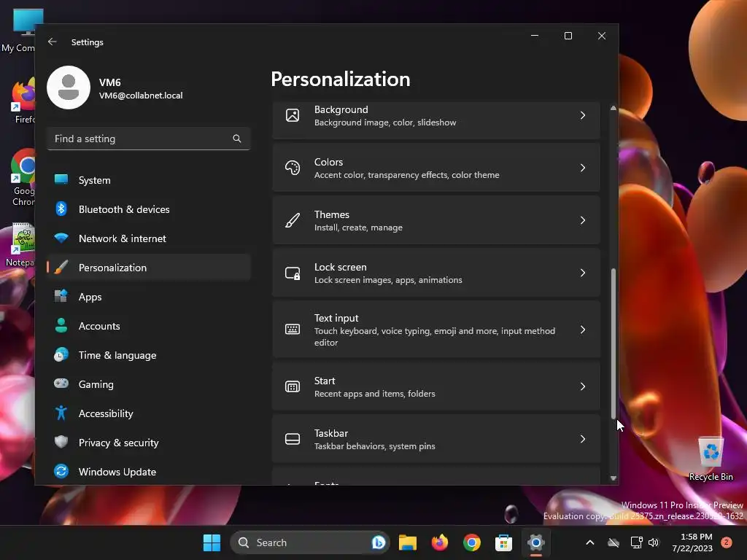
Task: Click the Bluetooth icon in sidebar
Action: [x=61, y=209]
